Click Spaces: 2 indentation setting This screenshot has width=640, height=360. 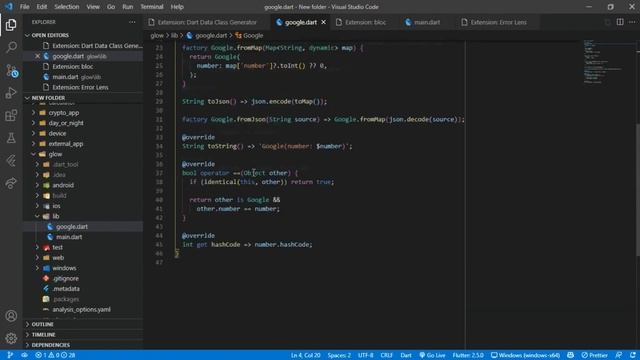pyautogui.click(x=339, y=355)
